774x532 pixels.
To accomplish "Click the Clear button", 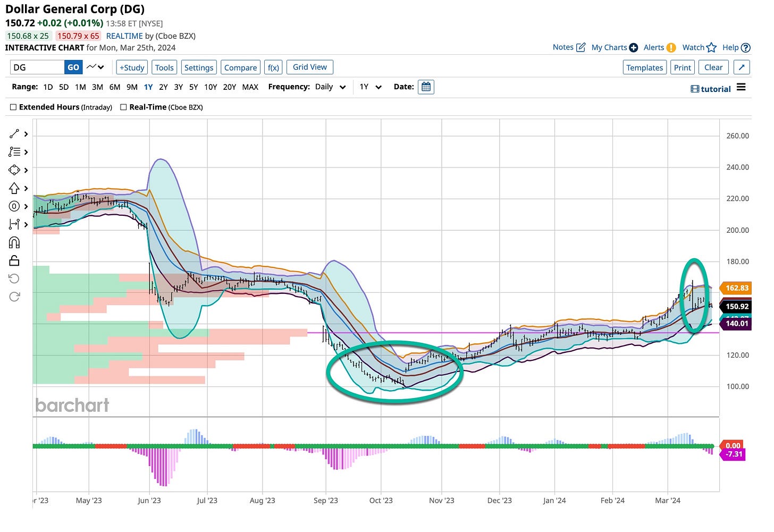I will [x=713, y=67].
